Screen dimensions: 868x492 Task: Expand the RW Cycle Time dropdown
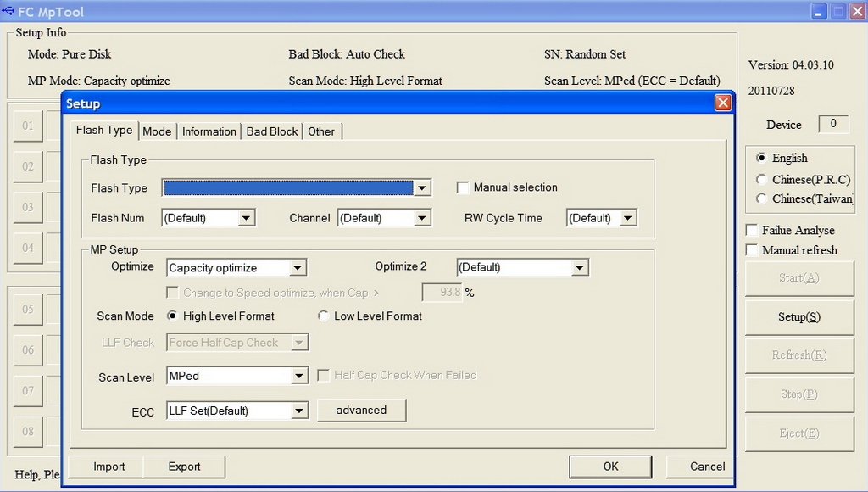click(627, 218)
